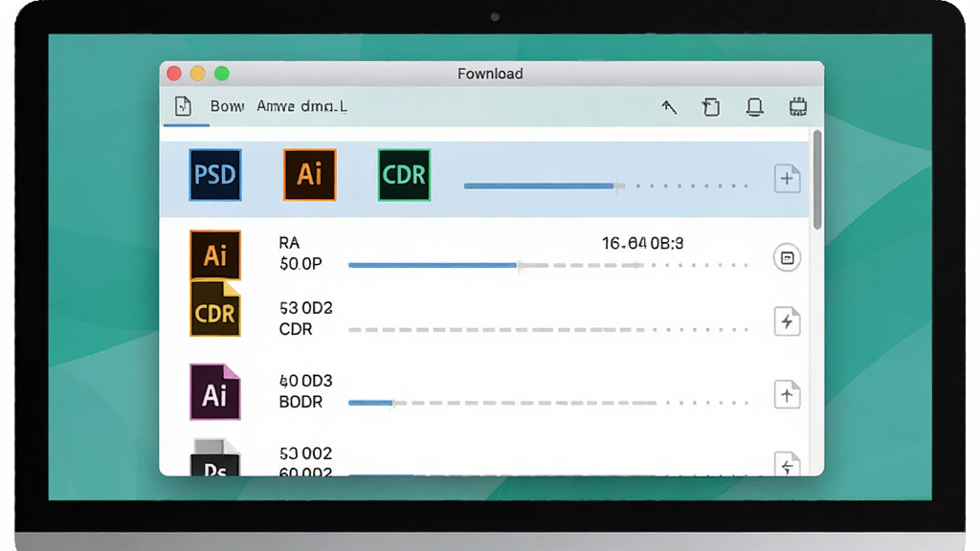Click the plus file icon in highlighted row
980x551 pixels.
[x=787, y=179]
